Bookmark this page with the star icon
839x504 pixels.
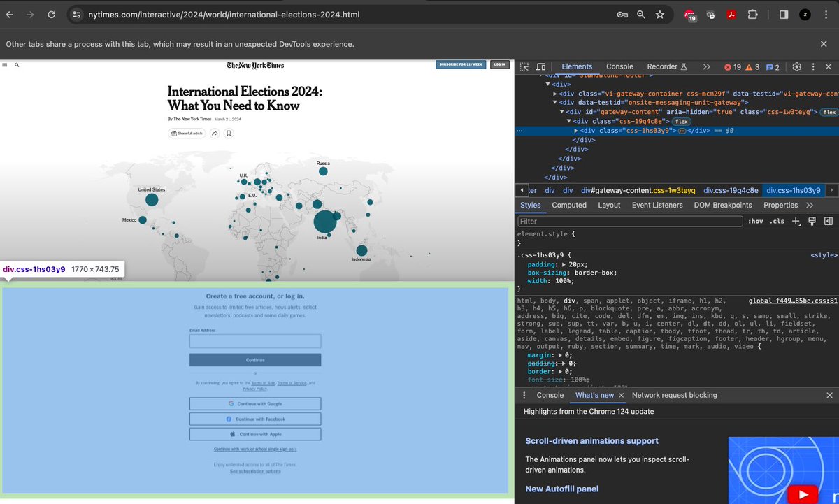coord(660,14)
